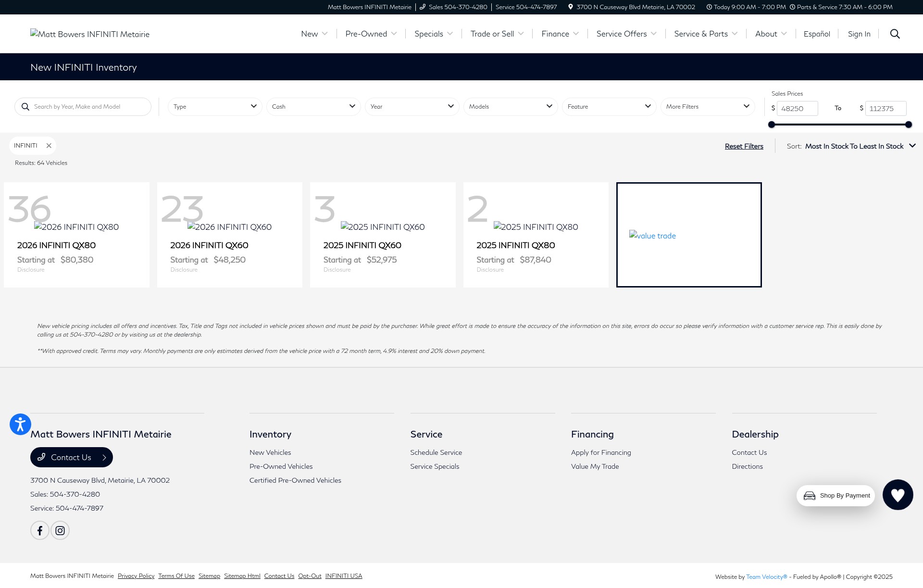Open Value My Trade footer link

click(595, 466)
